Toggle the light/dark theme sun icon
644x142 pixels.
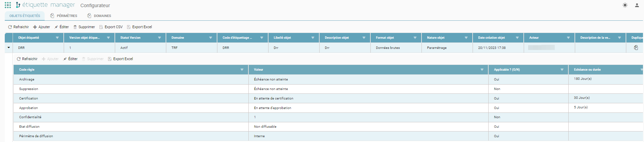click(625, 5)
